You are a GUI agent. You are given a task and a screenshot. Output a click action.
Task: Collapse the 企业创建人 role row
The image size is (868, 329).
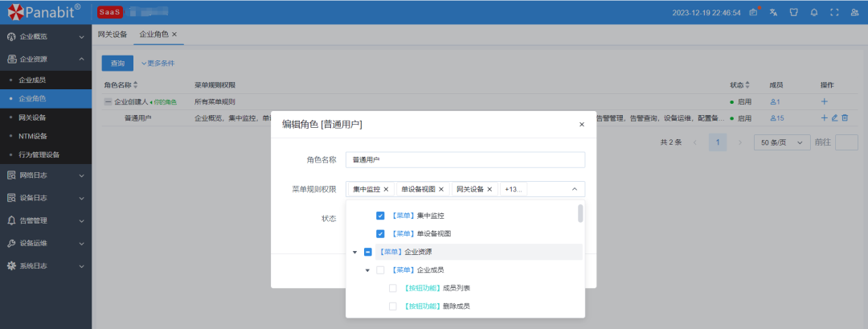[x=108, y=102]
